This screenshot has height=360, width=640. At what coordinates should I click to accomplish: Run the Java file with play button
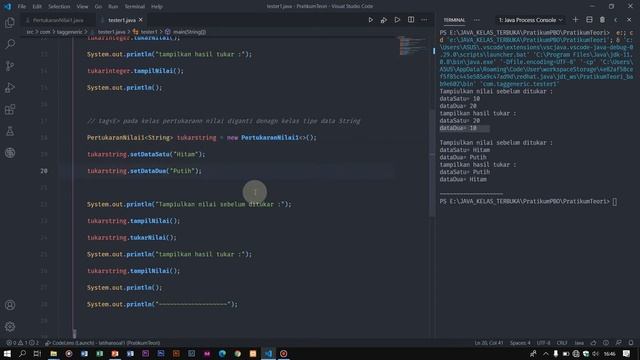click(370, 20)
